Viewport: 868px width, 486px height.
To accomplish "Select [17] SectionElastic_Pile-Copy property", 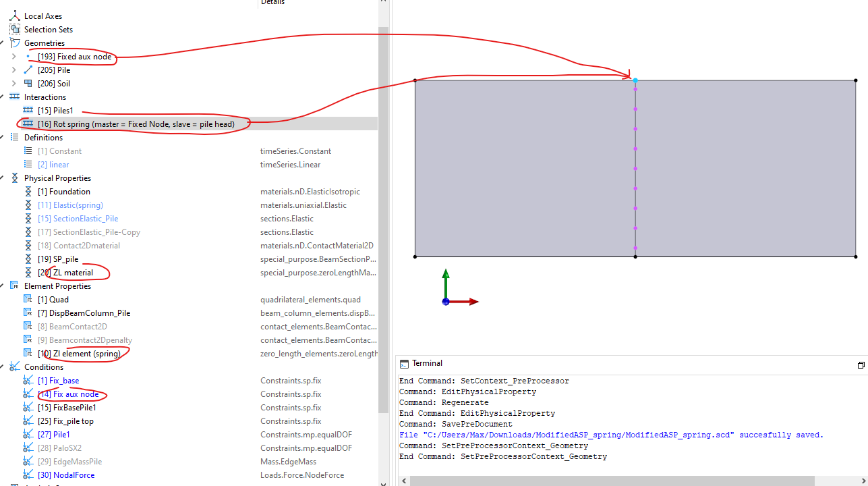I will [89, 232].
